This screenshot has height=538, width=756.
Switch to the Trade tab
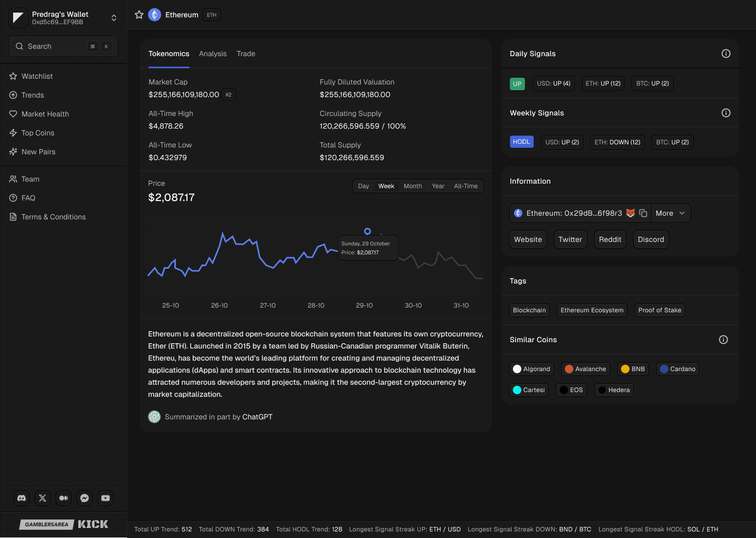[246, 54]
